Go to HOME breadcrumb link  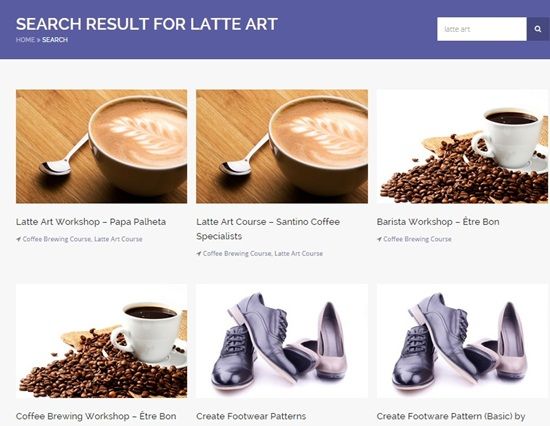[25, 40]
